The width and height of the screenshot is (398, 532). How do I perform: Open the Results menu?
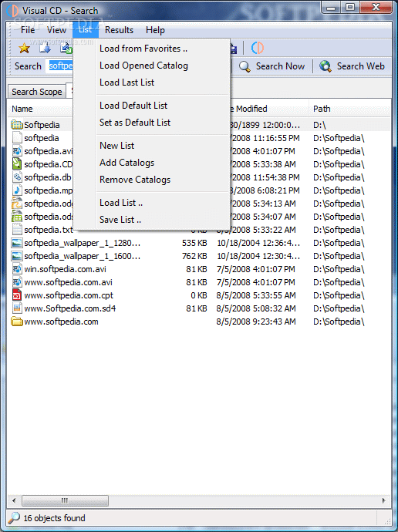[119, 30]
